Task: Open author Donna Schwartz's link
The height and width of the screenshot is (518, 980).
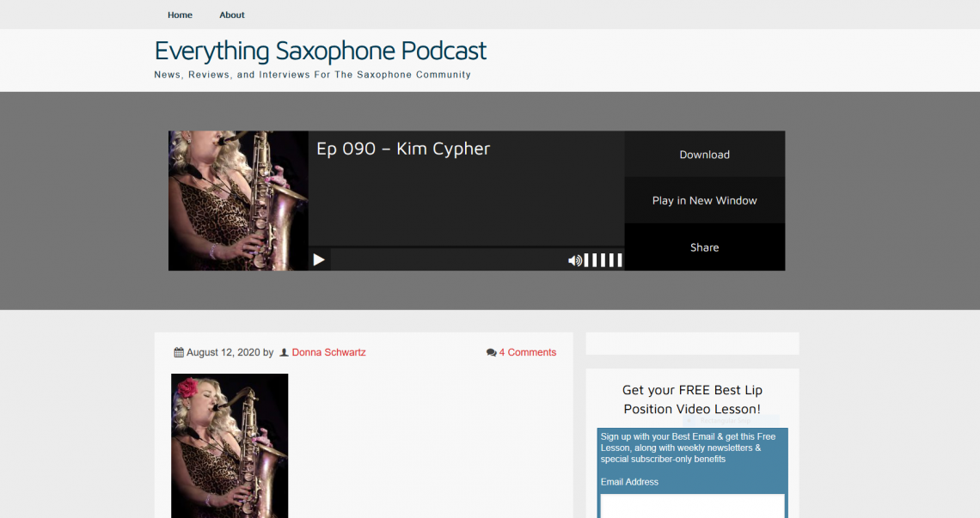Action: [328, 352]
